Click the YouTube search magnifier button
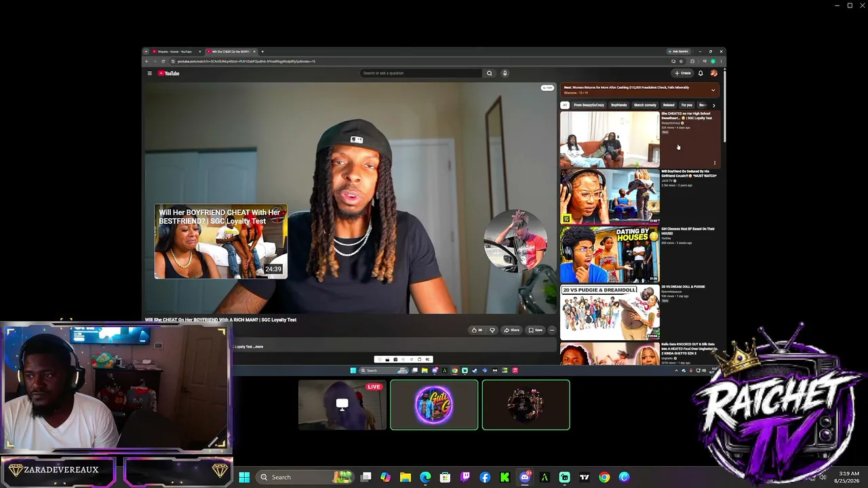This screenshot has width=868, height=488. pos(489,73)
